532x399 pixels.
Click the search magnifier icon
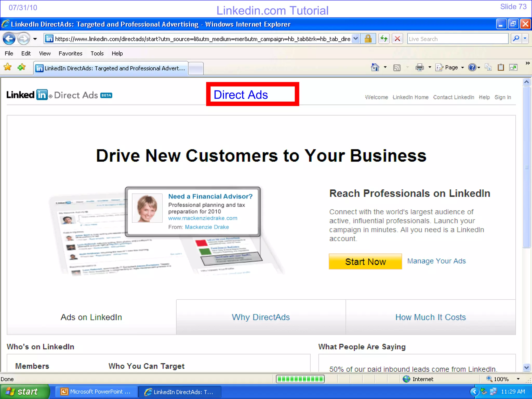tap(516, 39)
